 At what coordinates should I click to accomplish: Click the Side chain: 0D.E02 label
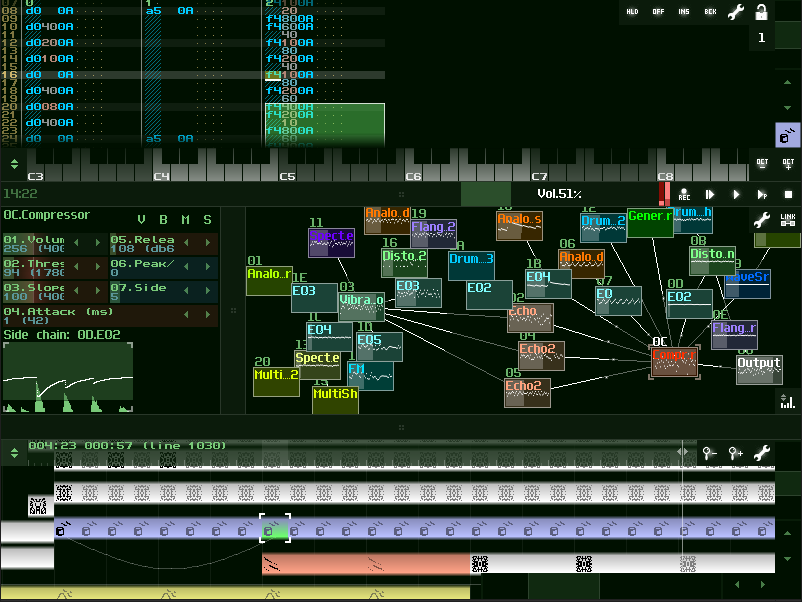coord(62,335)
